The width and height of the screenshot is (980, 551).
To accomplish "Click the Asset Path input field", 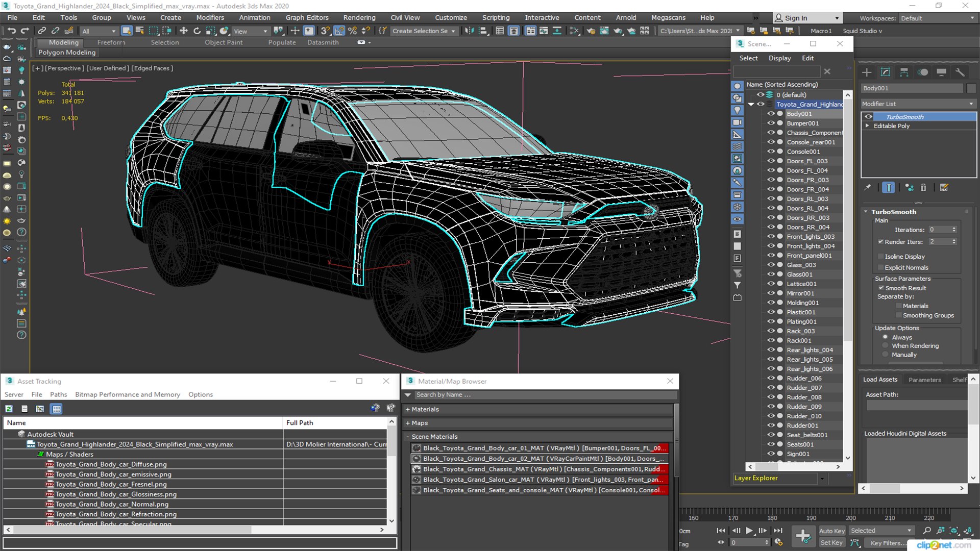I will (x=917, y=405).
